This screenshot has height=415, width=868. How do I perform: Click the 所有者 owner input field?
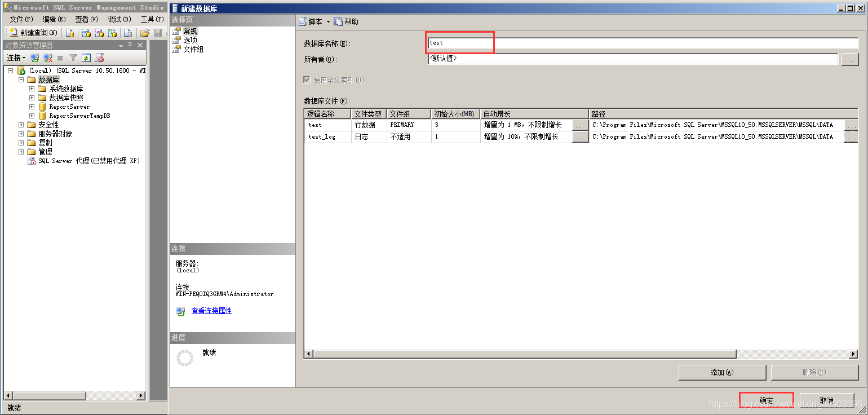[x=633, y=59]
